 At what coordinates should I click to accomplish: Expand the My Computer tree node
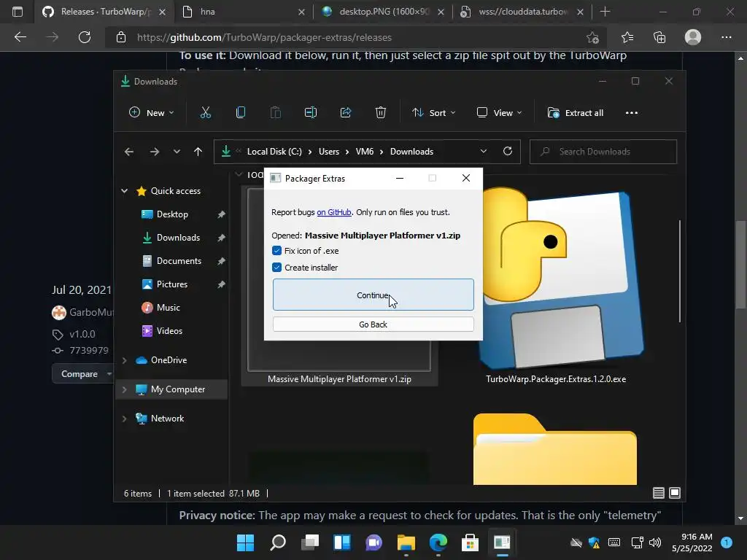pyautogui.click(x=124, y=389)
